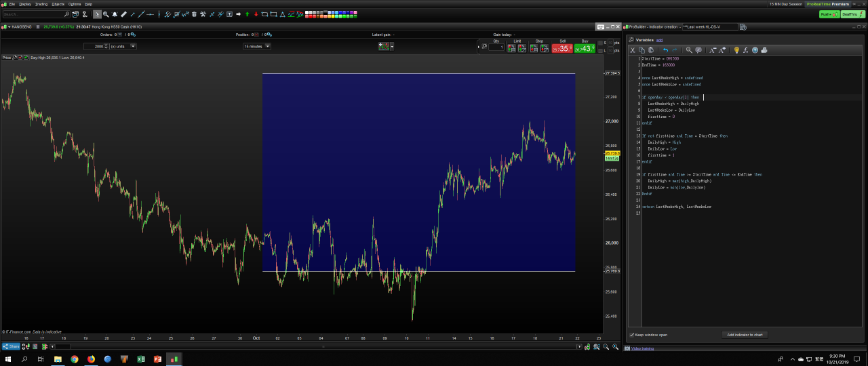Select the arrow cursor tool
Image resolution: width=868 pixels, height=366 pixels.
97,14
